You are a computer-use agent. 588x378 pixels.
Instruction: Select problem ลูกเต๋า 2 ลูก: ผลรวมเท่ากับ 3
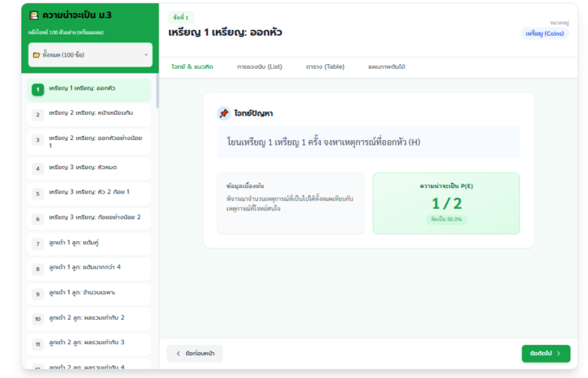[x=89, y=344]
